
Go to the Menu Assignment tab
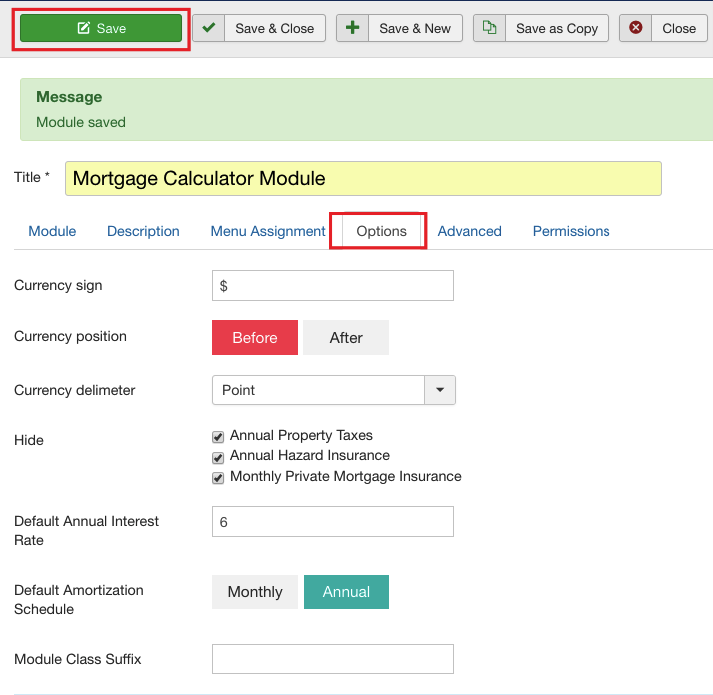pyautogui.click(x=268, y=231)
